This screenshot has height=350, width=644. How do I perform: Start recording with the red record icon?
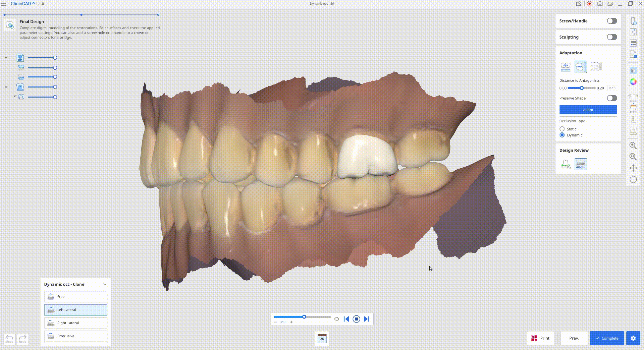click(589, 4)
